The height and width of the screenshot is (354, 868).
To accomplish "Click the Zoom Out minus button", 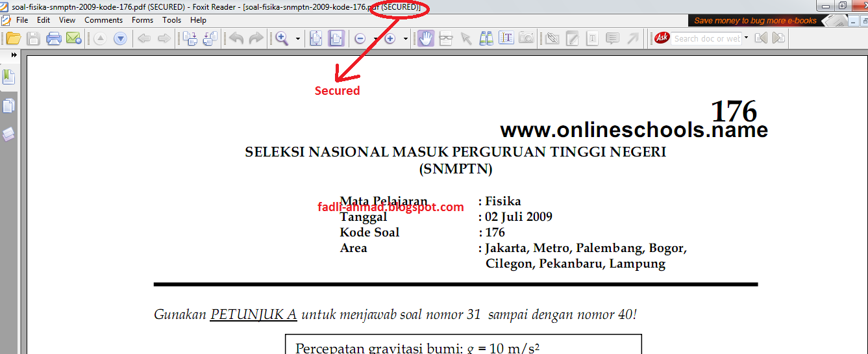I will click(360, 38).
